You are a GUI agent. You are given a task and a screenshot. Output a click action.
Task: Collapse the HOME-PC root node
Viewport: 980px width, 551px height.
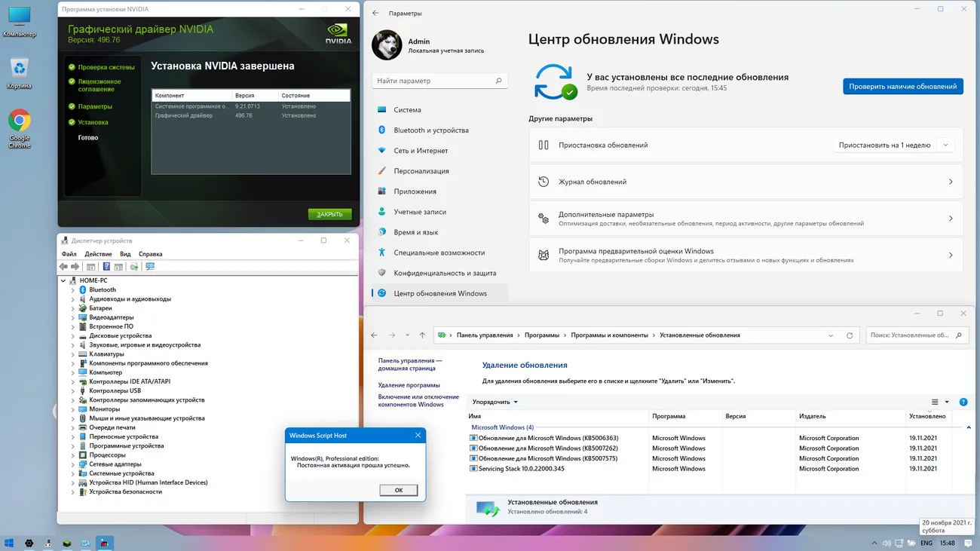(x=63, y=280)
